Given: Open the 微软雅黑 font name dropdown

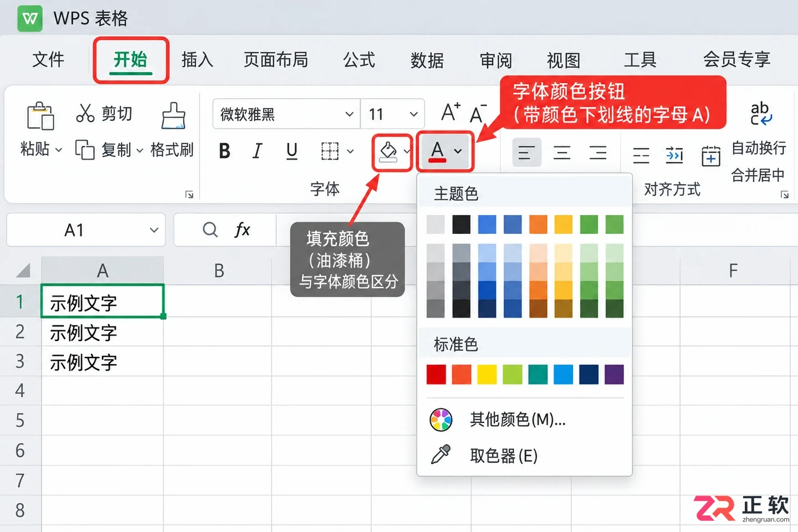Looking at the screenshot, I should point(350,114).
